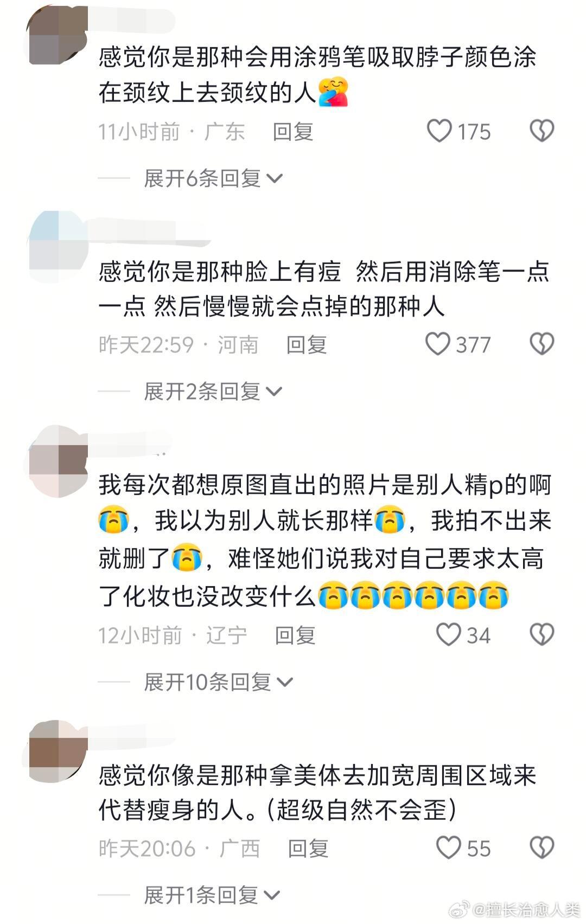The width and height of the screenshot is (586, 924).
Task: Like the Liaoning comment with 34 likes
Action: tap(449, 635)
